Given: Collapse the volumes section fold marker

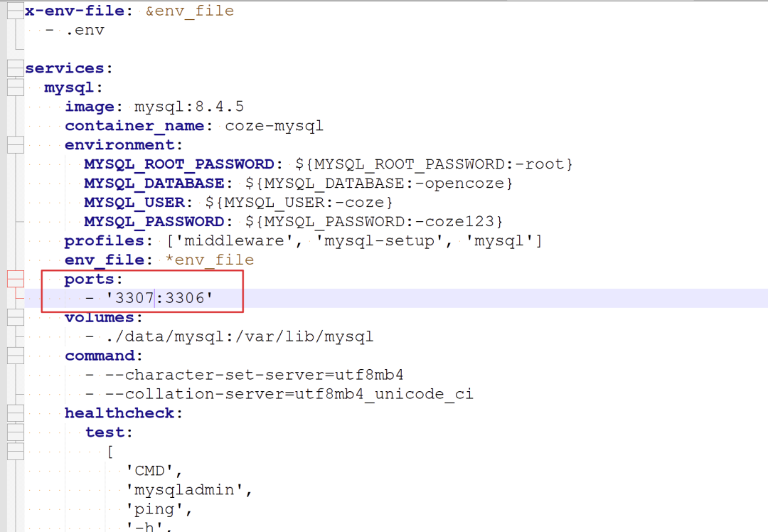Looking at the screenshot, I should point(16,317).
